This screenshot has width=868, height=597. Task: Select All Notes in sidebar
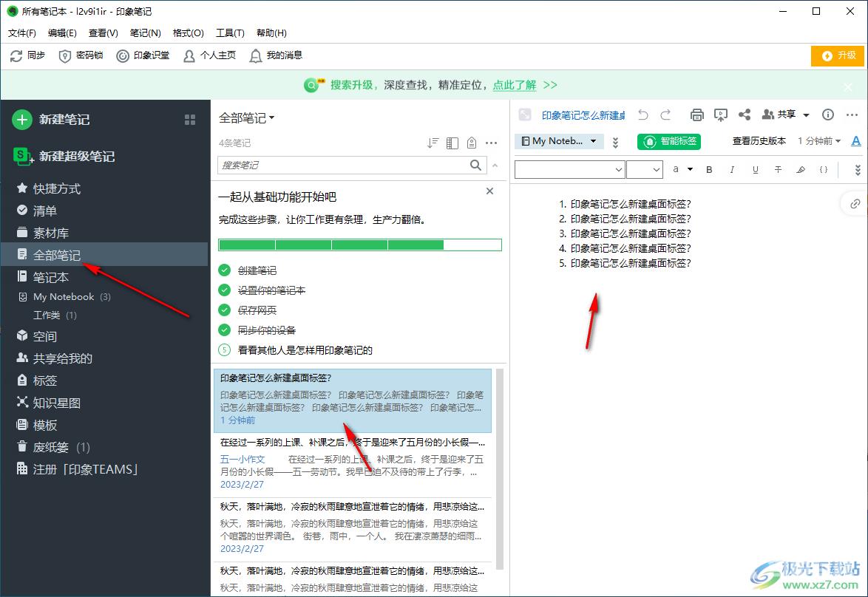[x=104, y=255]
